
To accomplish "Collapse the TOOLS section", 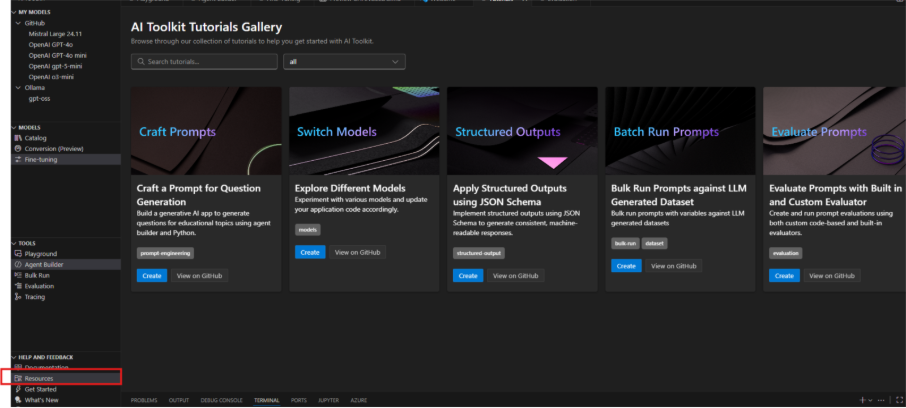I will click(x=14, y=243).
